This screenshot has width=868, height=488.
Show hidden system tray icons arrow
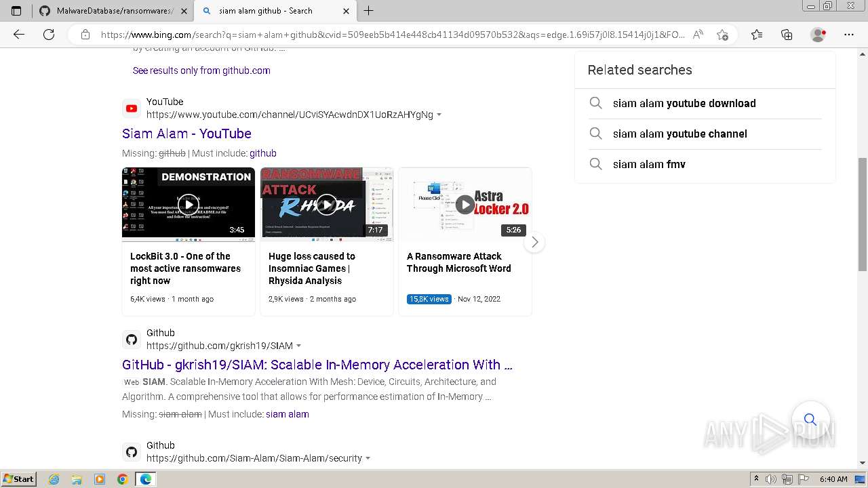coord(757,479)
